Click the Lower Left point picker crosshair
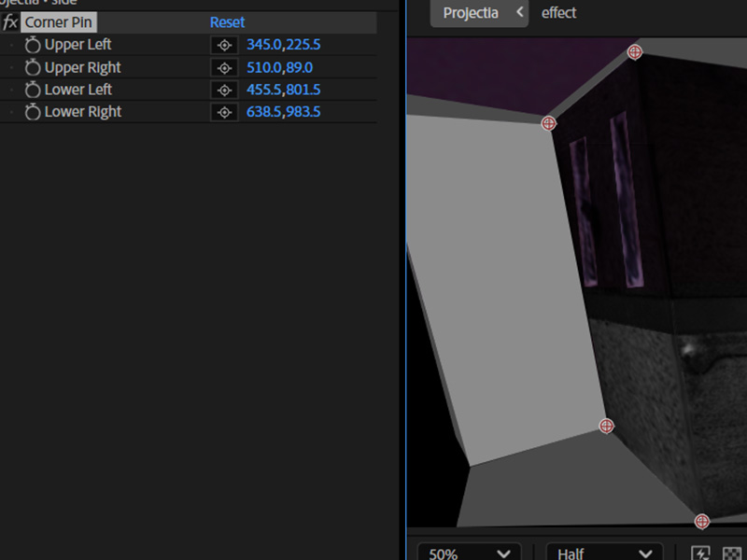 (224, 90)
